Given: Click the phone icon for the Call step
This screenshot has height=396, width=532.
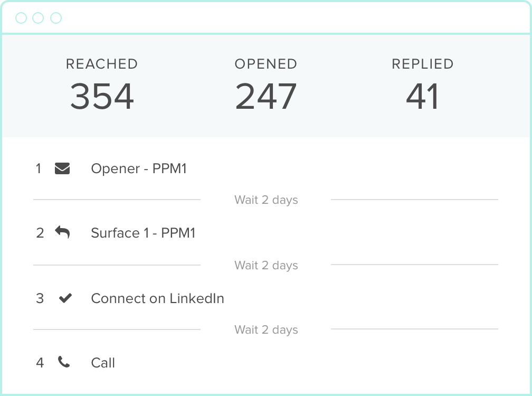Looking at the screenshot, I should pos(64,362).
